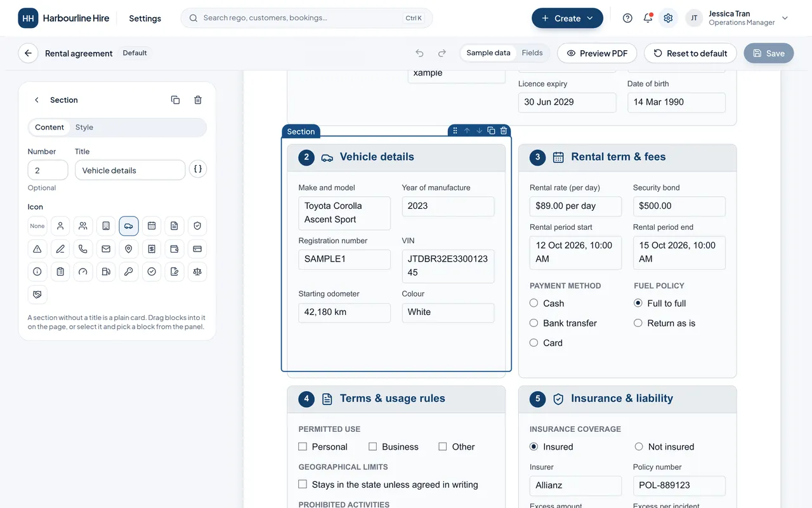Select the credit card icon in the icon grid
Image resolution: width=812 pixels, height=508 pixels.
click(197, 249)
